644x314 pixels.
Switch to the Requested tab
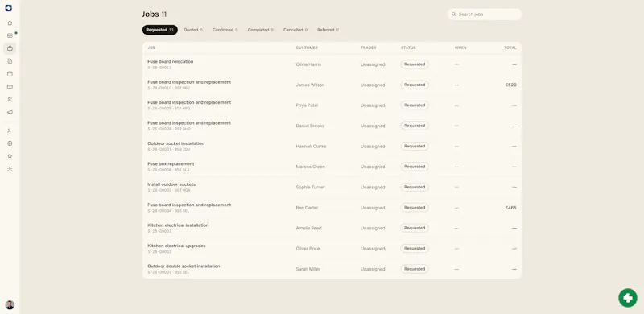click(159, 30)
